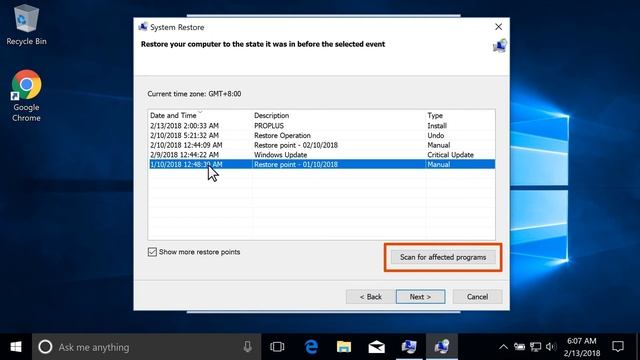The height and width of the screenshot is (360, 640).
Task: Click the Critical Update type cell
Action: point(450,155)
